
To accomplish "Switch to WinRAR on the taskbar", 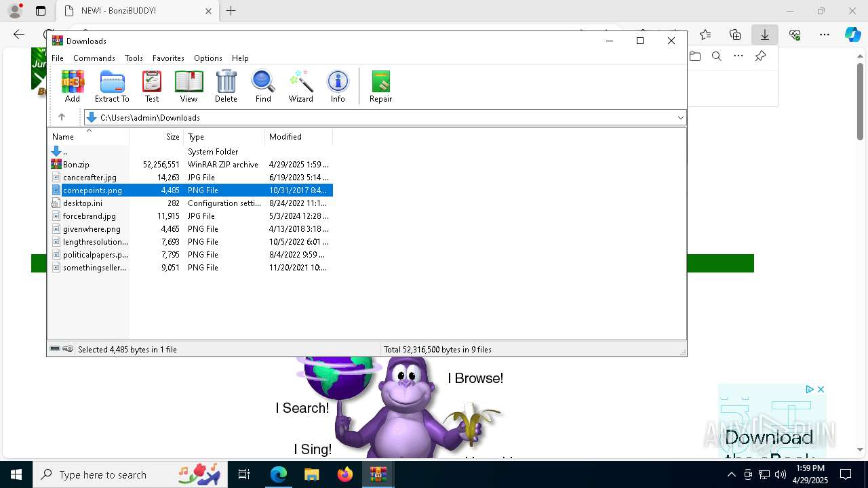I will click(x=378, y=474).
